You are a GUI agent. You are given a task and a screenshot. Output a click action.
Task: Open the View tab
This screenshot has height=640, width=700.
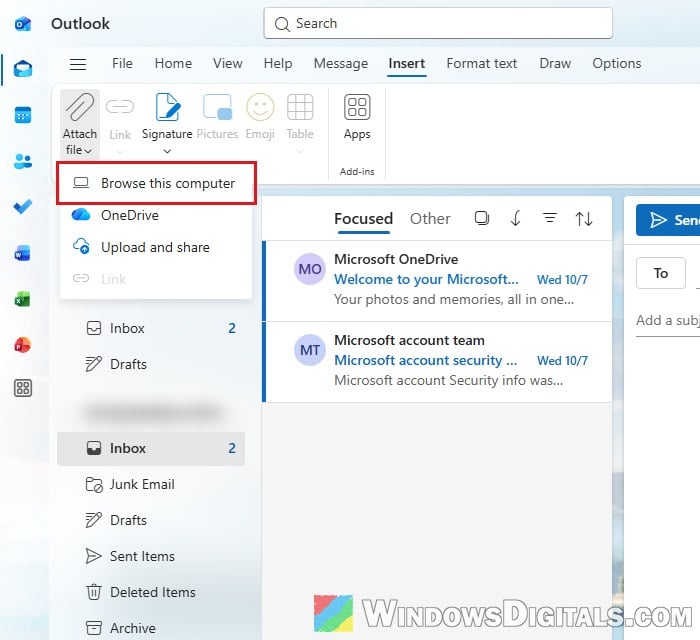click(228, 63)
